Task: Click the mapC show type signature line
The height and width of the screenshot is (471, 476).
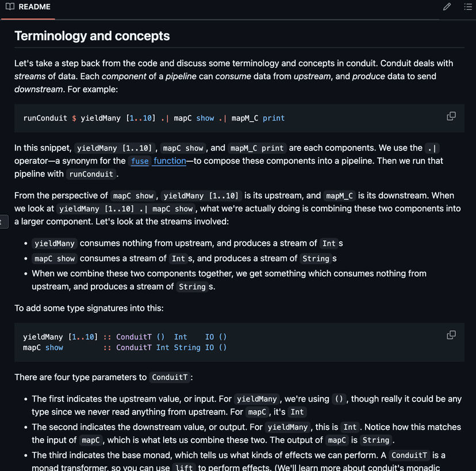Action: pyautogui.click(x=125, y=348)
